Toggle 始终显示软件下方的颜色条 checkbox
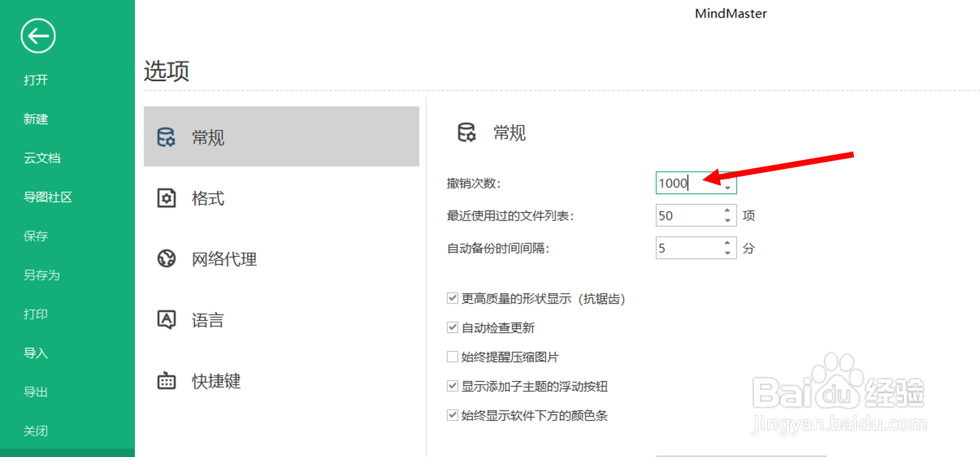Viewport: 980px width, 457px height. point(453,415)
